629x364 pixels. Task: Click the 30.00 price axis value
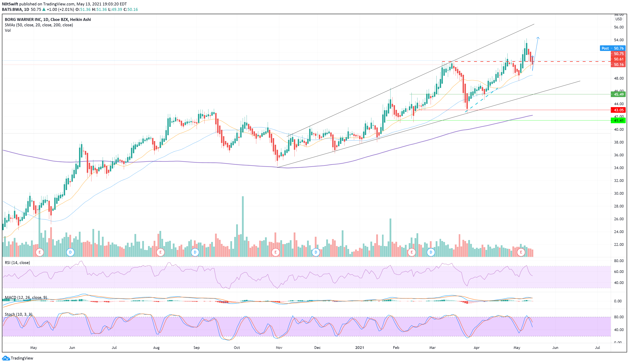click(x=619, y=194)
